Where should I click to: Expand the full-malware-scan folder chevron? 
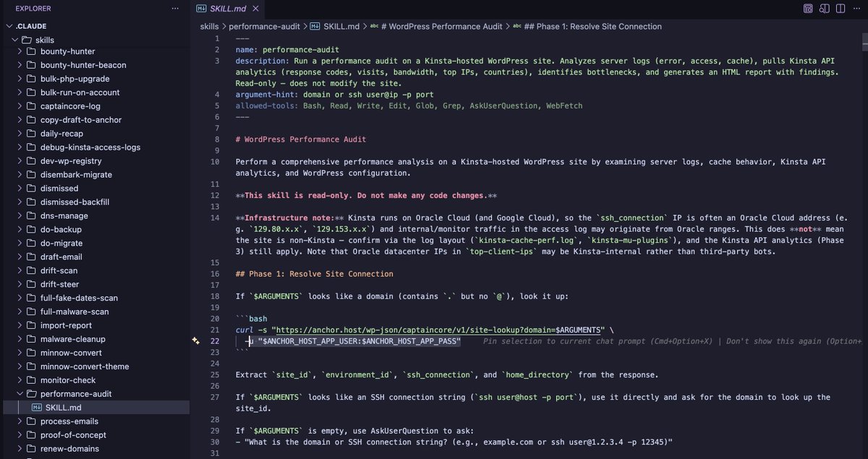coord(20,312)
